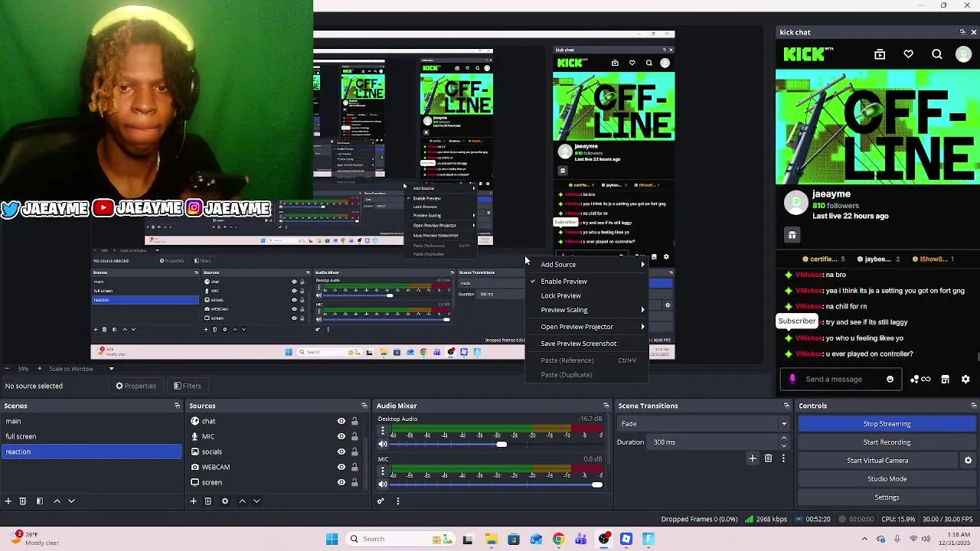Image resolution: width=980 pixels, height=551 pixels.
Task: Open Desktop Audio three-dot options menu
Action: [383, 432]
